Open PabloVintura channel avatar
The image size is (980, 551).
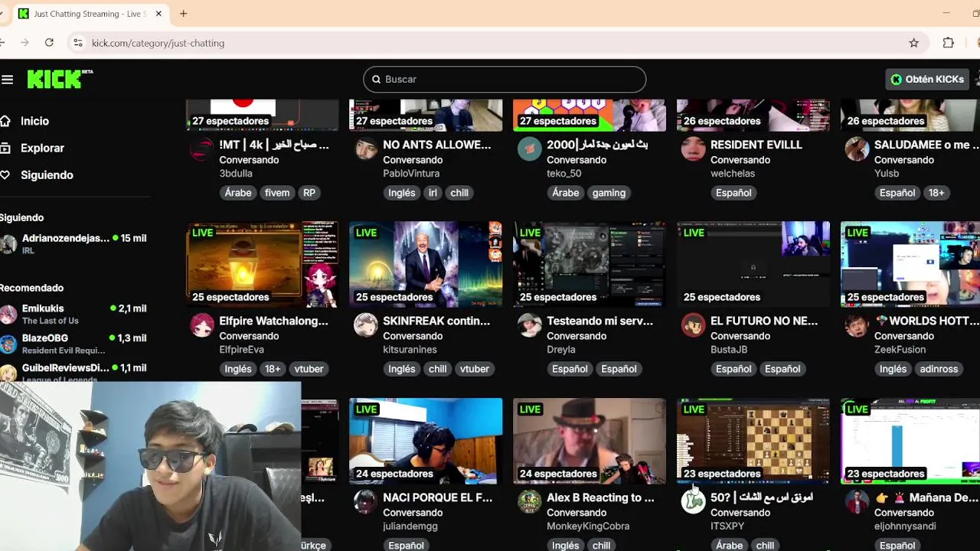(366, 149)
